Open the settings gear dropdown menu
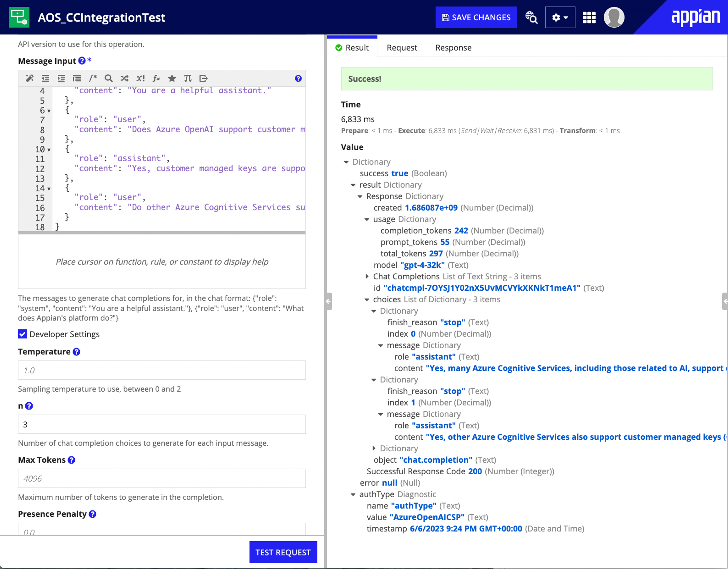The width and height of the screenshot is (728, 569). [x=560, y=17]
